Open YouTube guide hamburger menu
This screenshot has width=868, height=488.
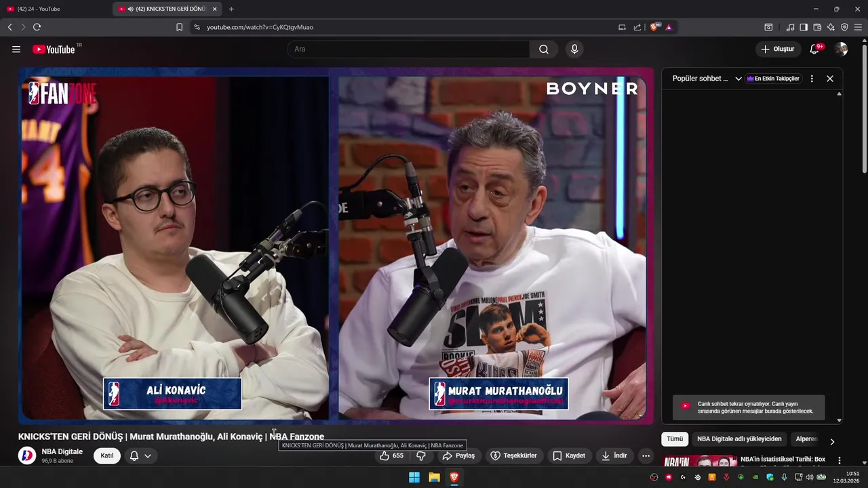tap(16, 49)
